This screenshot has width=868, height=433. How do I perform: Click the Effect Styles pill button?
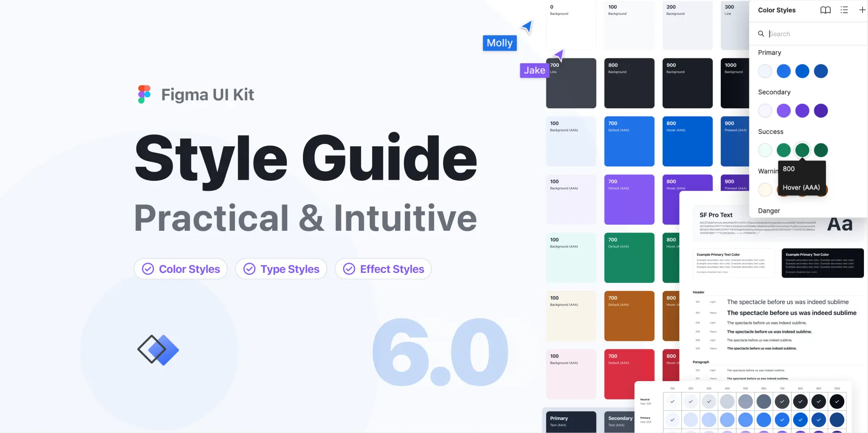tap(383, 269)
